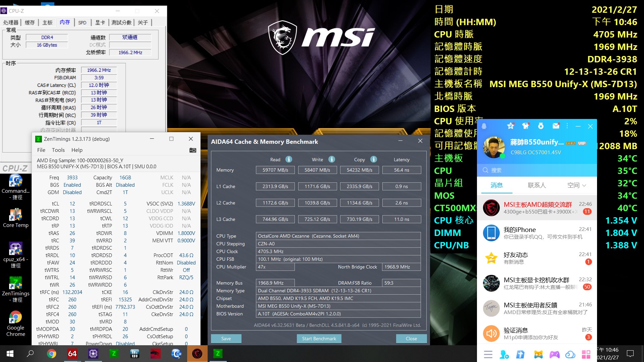Viewport: 644px width, 362px height.
Task: Open the QZone star icon in QQ header
Action: 511,126
